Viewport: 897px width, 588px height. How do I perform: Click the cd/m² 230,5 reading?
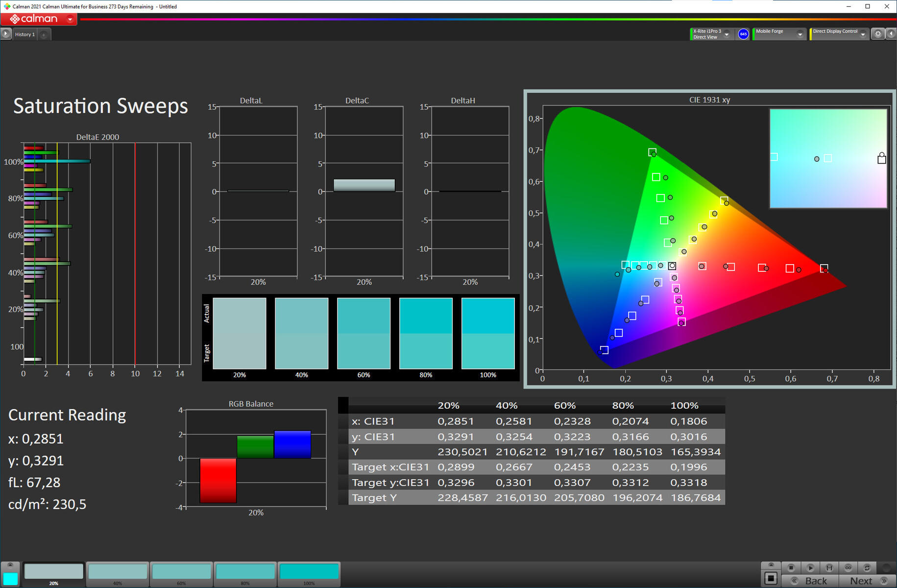(47, 504)
